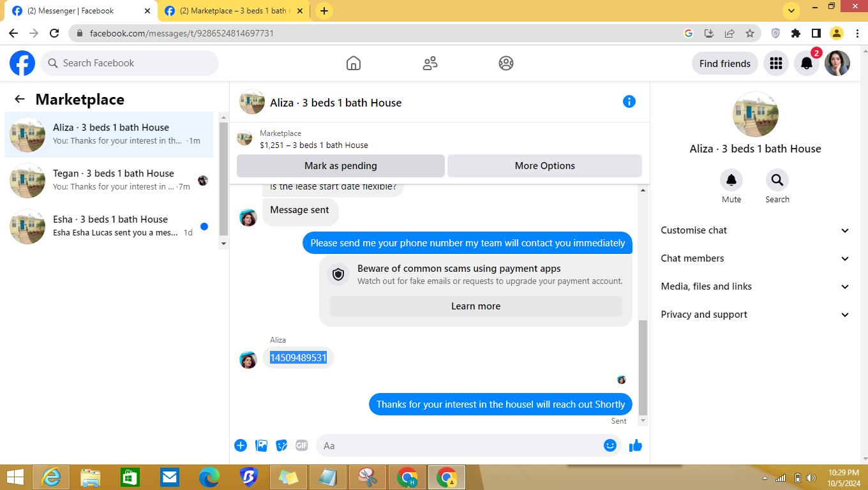Expand the Chat members section
This screenshot has width=868, height=490.
click(x=755, y=258)
